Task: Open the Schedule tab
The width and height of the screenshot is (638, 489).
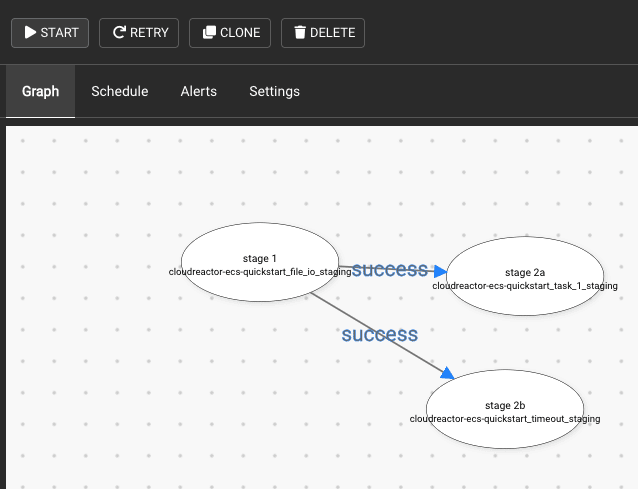Action: (120, 91)
